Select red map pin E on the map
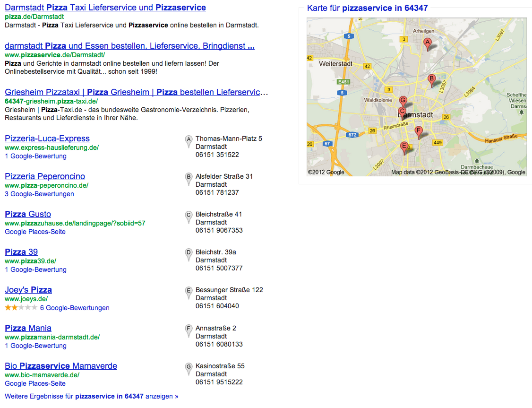Image resolution: width=532 pixels, height=408 pixels. point(404,147)
